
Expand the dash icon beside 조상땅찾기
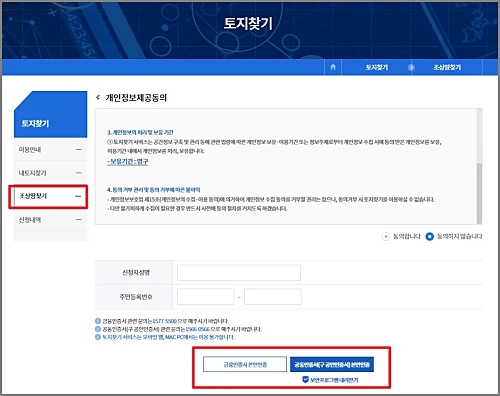(x=78, y=196)
